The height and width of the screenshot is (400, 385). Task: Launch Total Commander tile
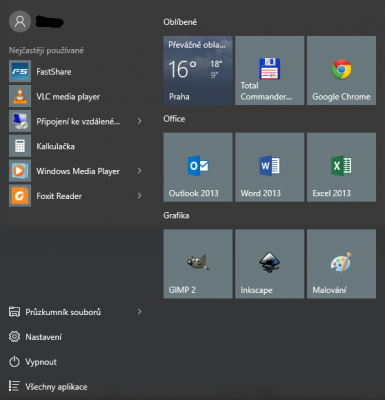click(269, 71)
